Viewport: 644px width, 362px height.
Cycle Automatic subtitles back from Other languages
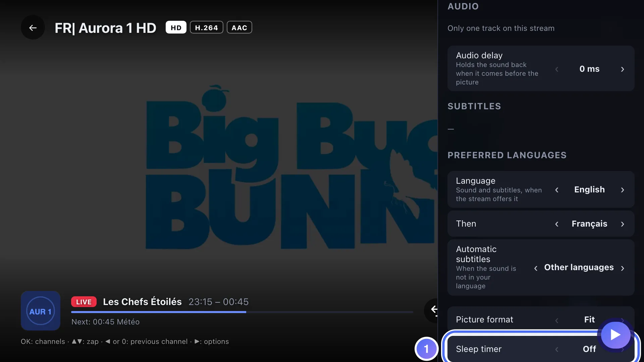pyautogui.click(x=536, y=268)
